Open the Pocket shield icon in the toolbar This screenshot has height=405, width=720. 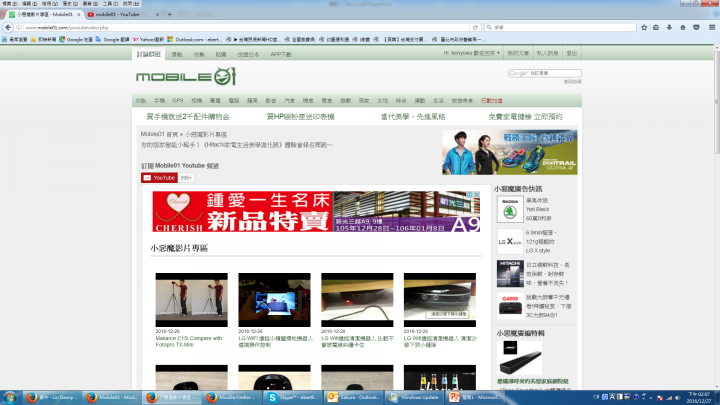(696, 28)
